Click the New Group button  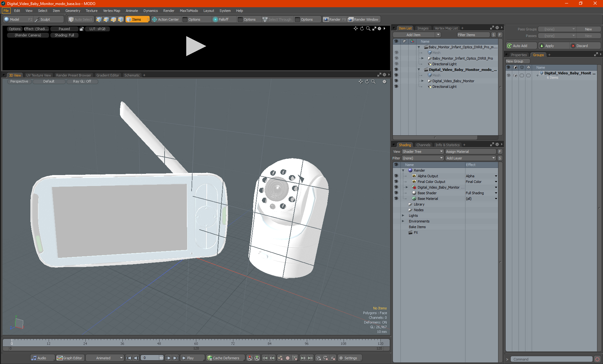pos(518,61)
